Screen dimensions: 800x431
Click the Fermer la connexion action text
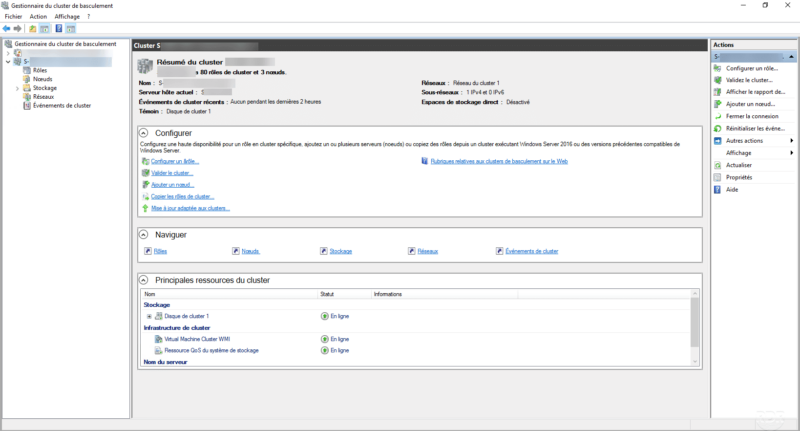pos(752,116)
